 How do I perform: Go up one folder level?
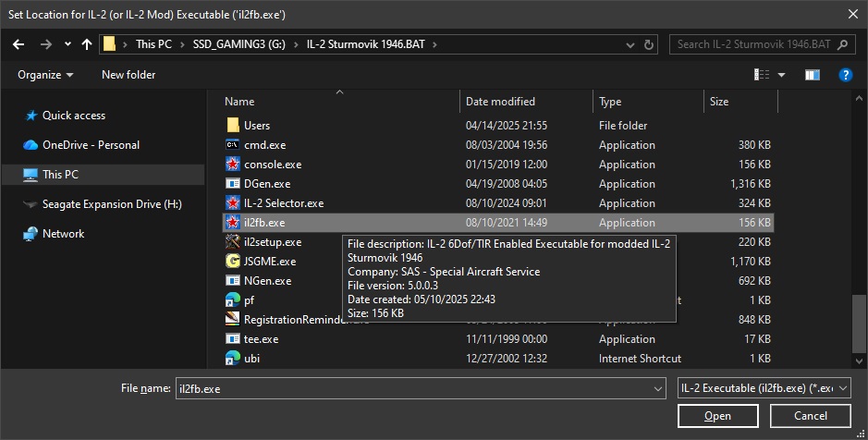[86, 44]
